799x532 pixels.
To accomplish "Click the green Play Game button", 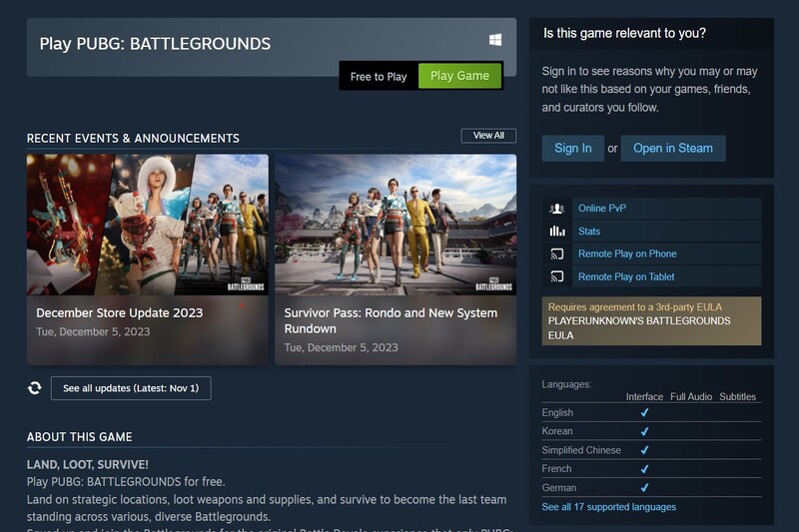I will pos(459,76).
